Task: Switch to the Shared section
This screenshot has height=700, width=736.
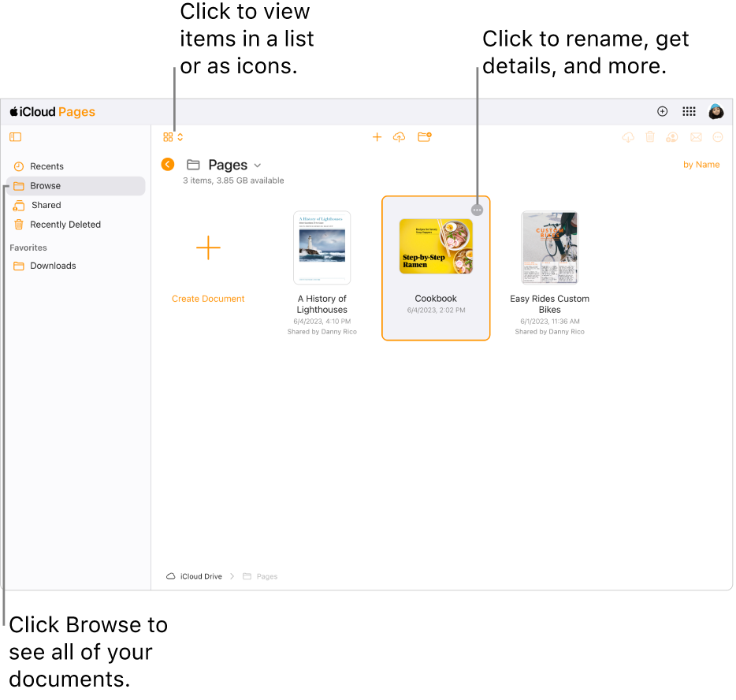Action: pyautogui.click(x=45, y=205)
